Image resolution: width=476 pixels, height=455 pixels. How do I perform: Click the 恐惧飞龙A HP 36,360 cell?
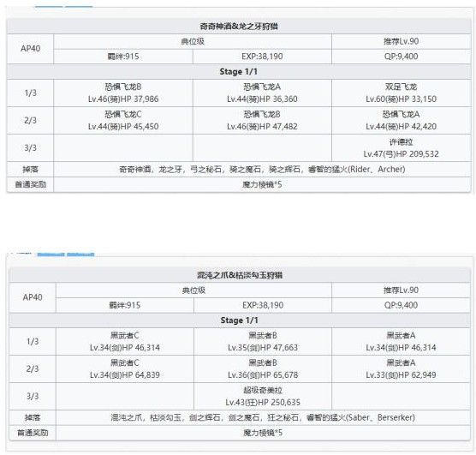(x=262, y=93)
